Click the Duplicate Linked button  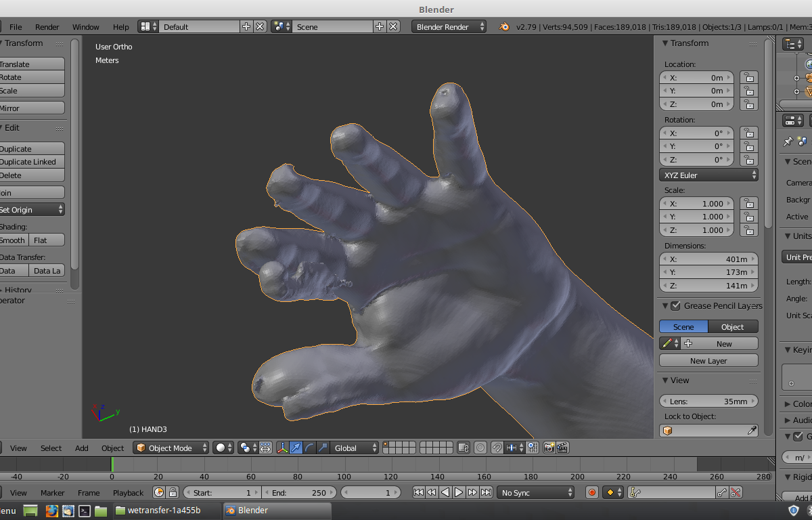[x=31, y=162]
